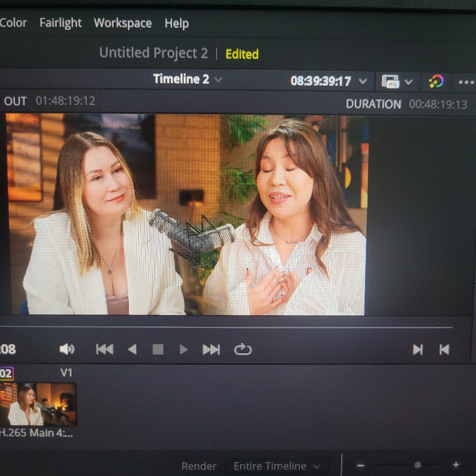Jump to first frame of the timeline

105,349
